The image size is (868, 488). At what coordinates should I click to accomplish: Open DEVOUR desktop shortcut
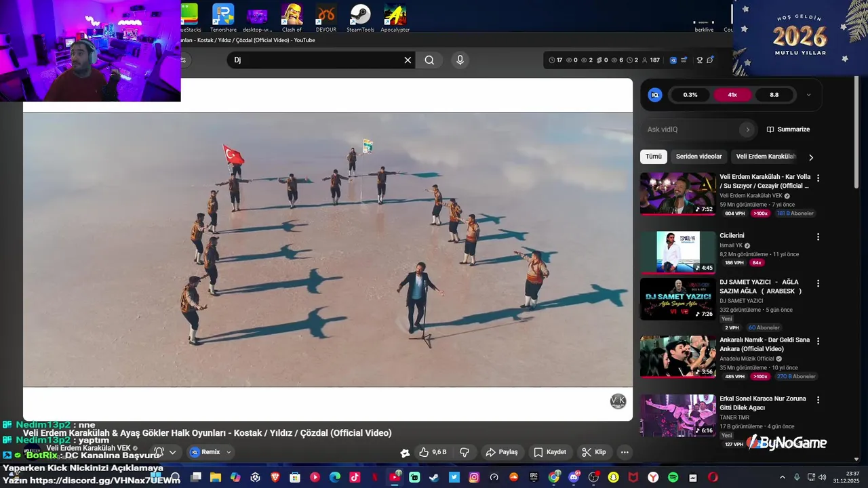(326, 18)
